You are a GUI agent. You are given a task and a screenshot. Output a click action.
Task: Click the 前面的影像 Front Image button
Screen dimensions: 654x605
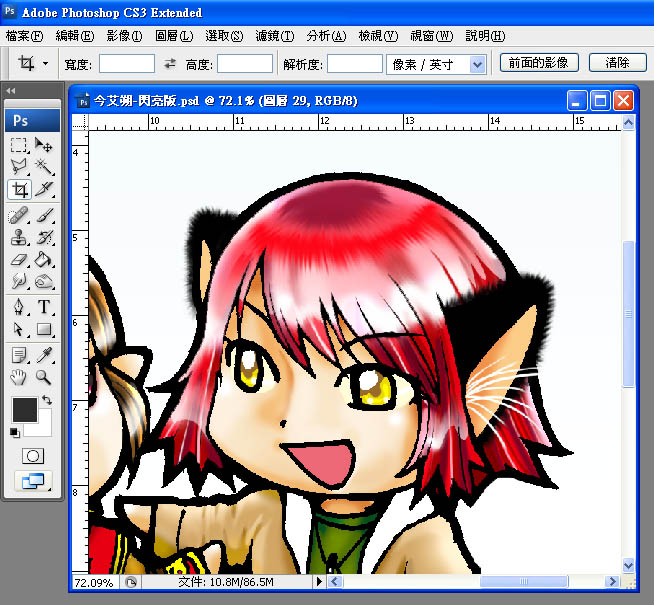click(539, 63)
